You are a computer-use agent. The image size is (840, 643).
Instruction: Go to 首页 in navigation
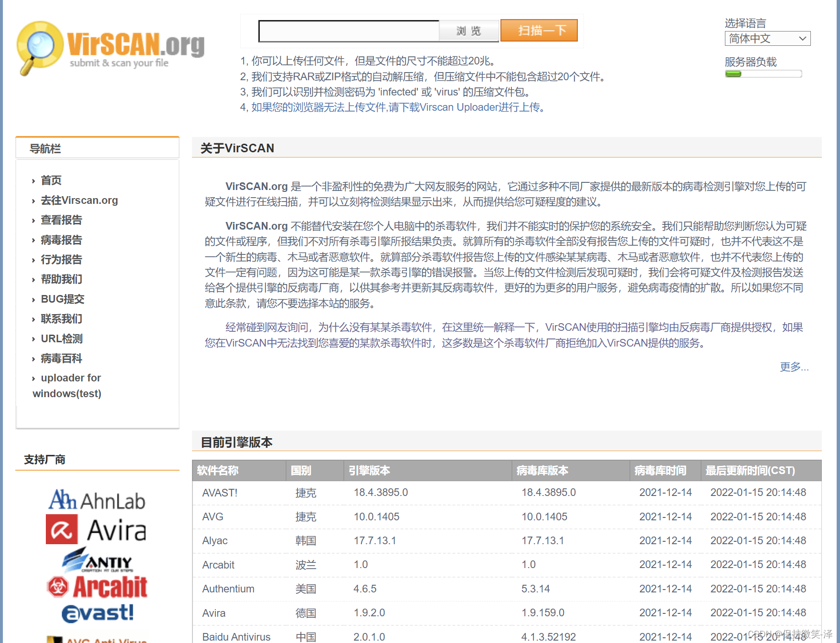click(51, 180)
